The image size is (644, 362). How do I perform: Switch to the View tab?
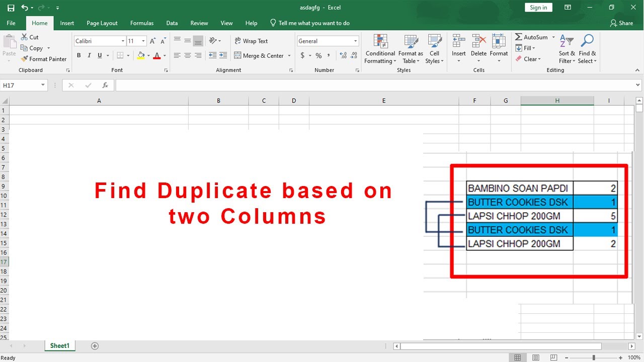coord(227,23)
